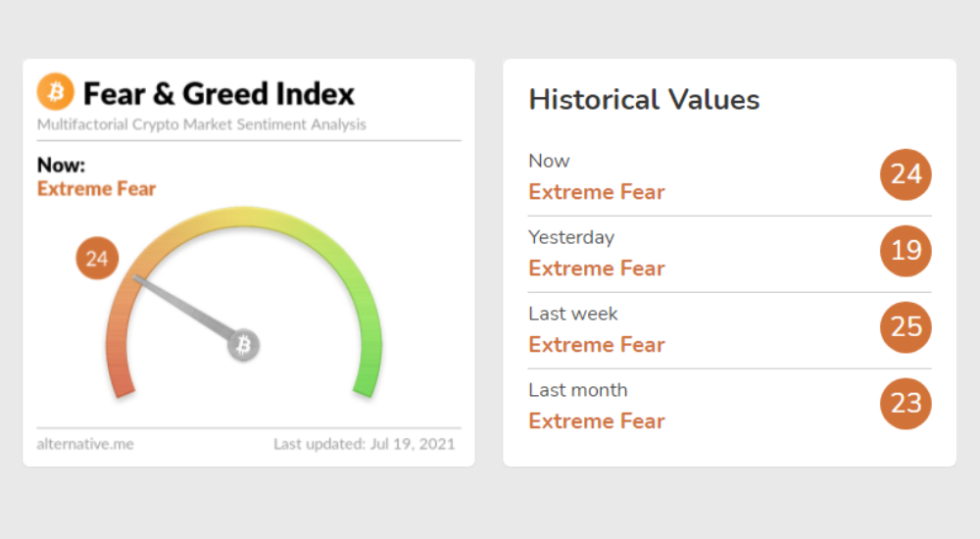Click the Last month value circle showing 23
Image resolution: width=980 pixels, height=539 pixels.
pyautogui.click(x=906, y=404)
